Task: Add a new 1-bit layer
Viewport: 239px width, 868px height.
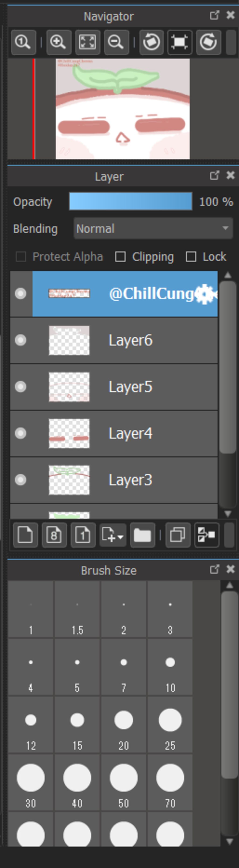Action: click(83, 535)
